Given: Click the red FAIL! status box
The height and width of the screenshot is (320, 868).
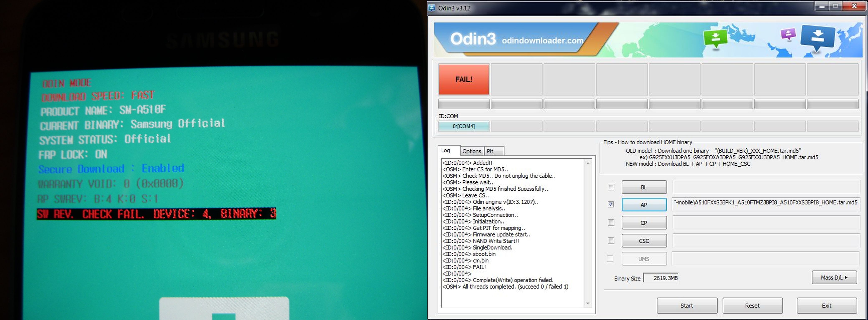Looking at the screenshot, I should (x=464, y=79).
